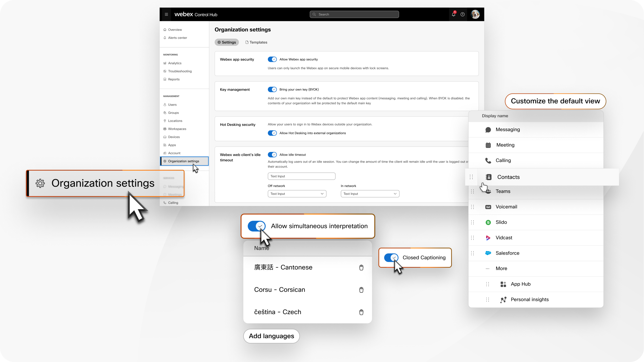Open Analytics under Monitoring
644x362 pixels.
[x=174, y=63]
